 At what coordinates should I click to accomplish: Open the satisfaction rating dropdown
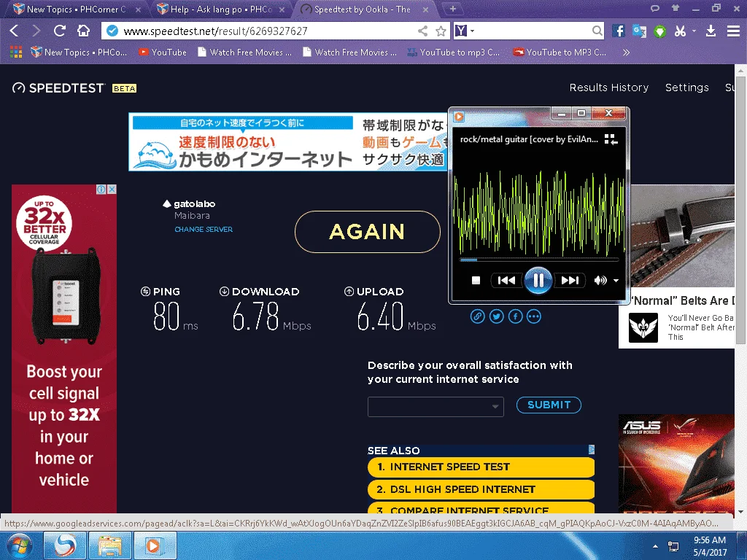pyautogui.click(x=436, y=407)
